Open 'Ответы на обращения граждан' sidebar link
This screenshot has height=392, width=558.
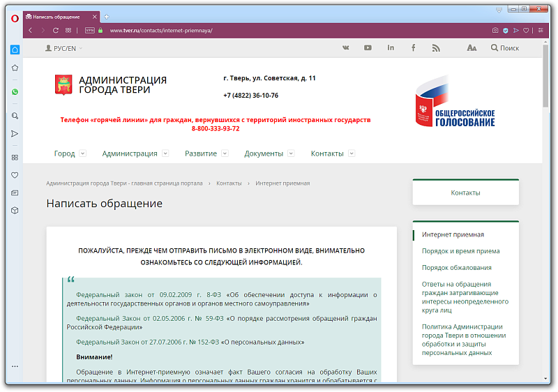[x=465, y=297]
